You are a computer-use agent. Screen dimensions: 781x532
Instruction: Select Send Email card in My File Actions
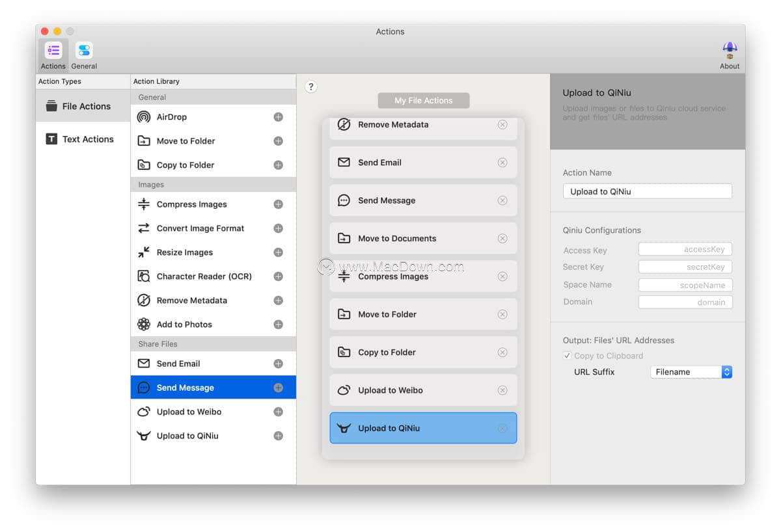pos(424,163)
